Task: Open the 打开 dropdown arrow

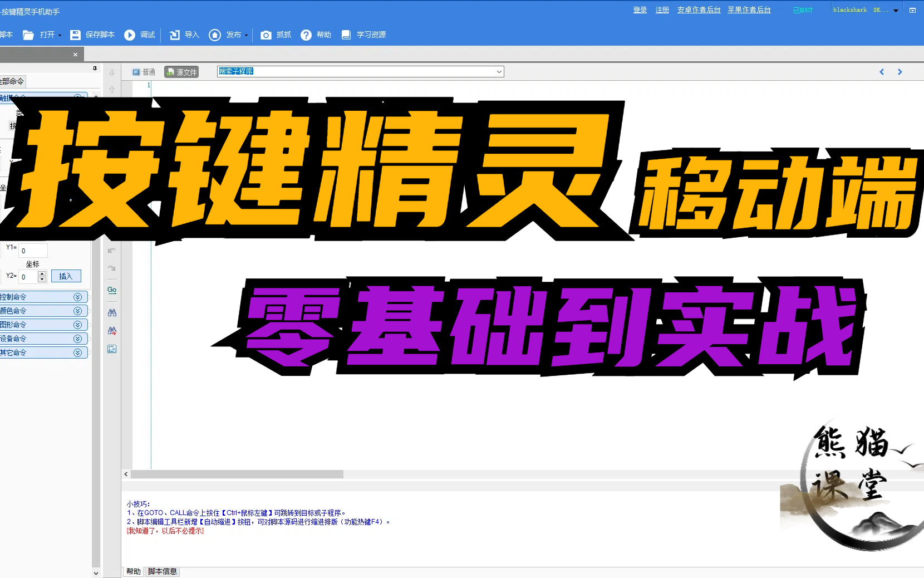Action: tap(60, 35)
